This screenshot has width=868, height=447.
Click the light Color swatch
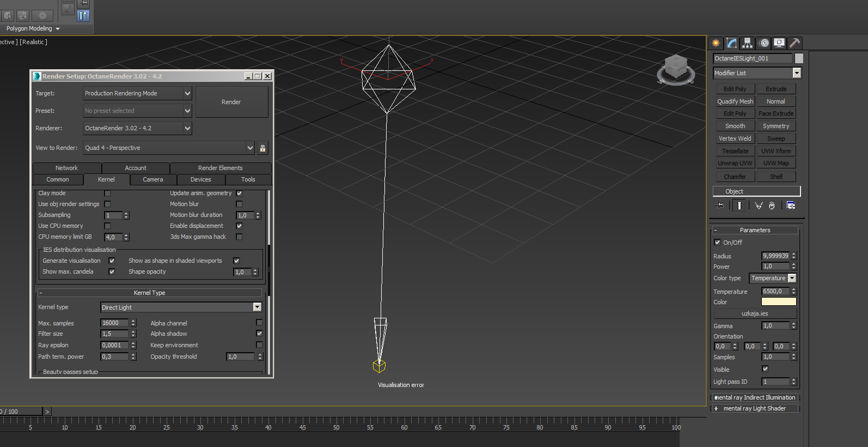click(x=779, y=301)
